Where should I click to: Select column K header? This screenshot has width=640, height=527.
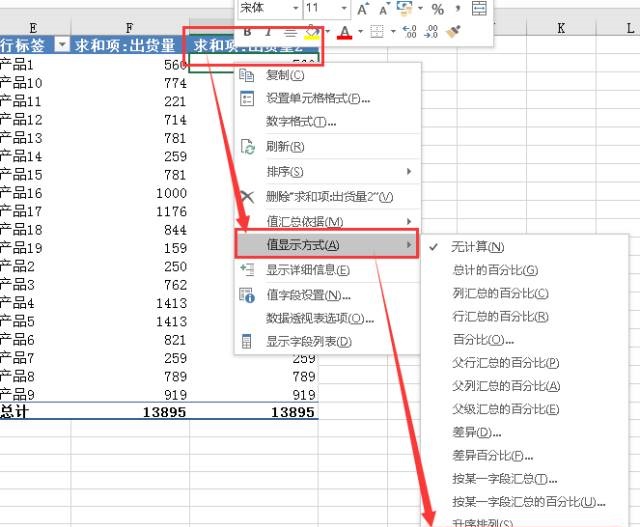(561, 28)
